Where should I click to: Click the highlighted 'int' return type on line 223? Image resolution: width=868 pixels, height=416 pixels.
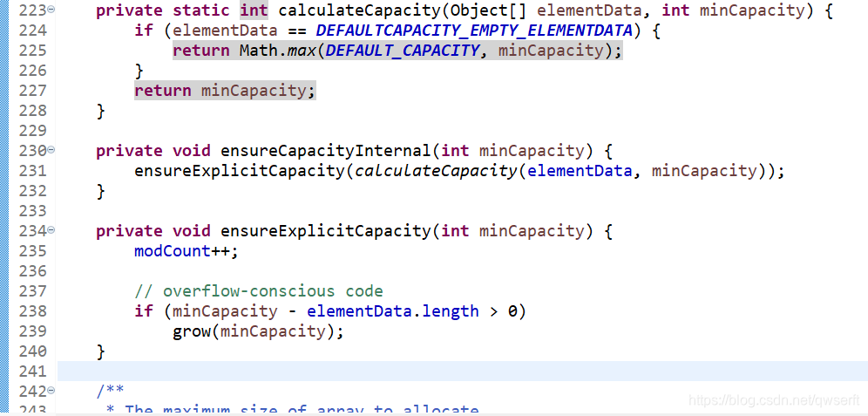(254, 10)
